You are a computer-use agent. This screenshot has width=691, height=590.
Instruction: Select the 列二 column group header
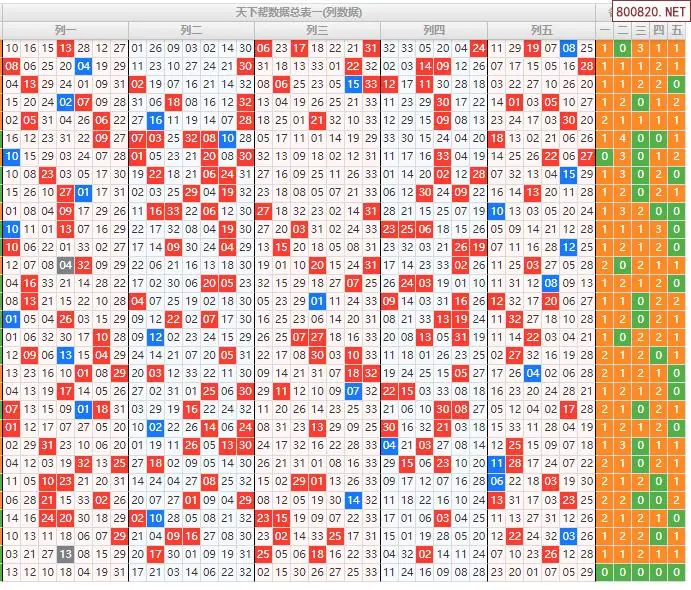191,30
